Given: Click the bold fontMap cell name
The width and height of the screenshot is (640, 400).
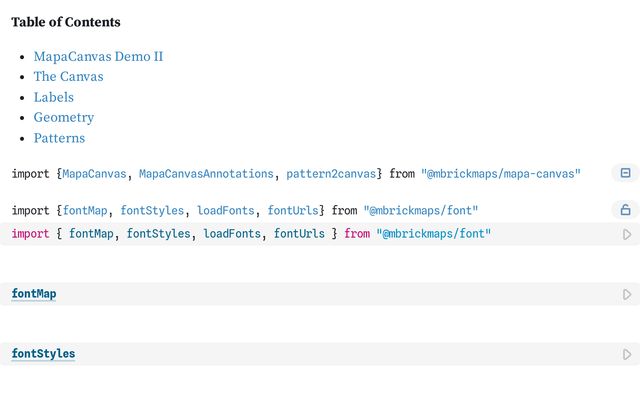Looking at the screenshot, I should (34, 294).
